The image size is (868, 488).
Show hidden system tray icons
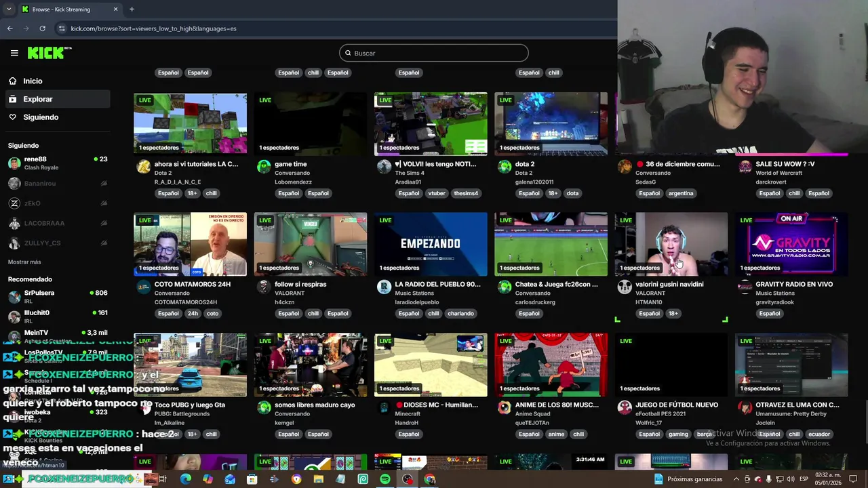coord(736,479)
